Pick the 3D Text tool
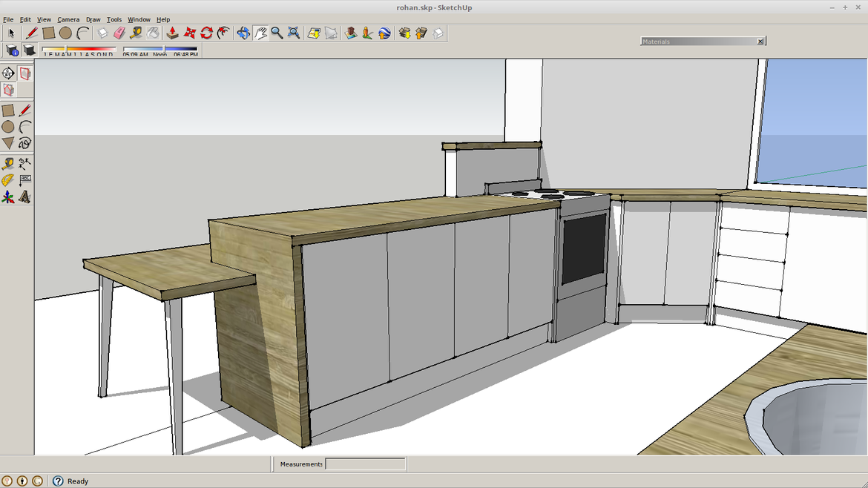The image size is (868, 488). [25, 197]
